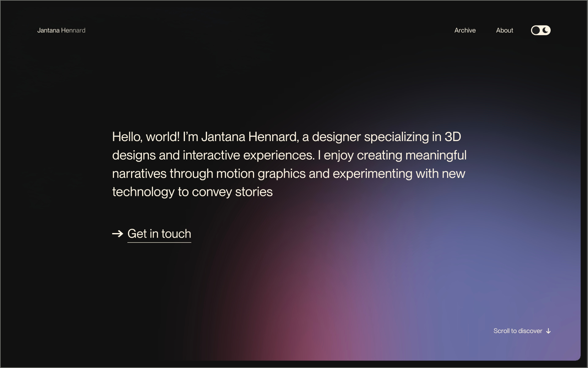Click the downward arrow next to Scroll to discover
Screen dimensions: 588x368
548,331
